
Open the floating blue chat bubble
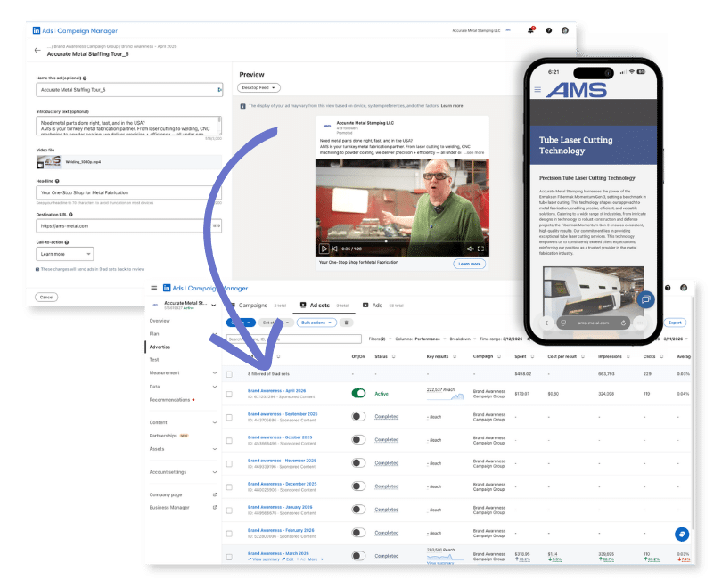[x=682, y=535]
